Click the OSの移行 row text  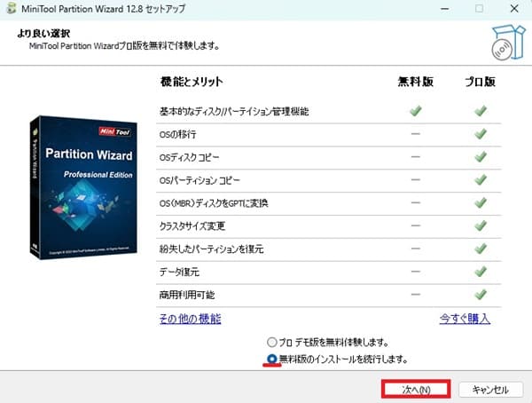click(178, 134)
